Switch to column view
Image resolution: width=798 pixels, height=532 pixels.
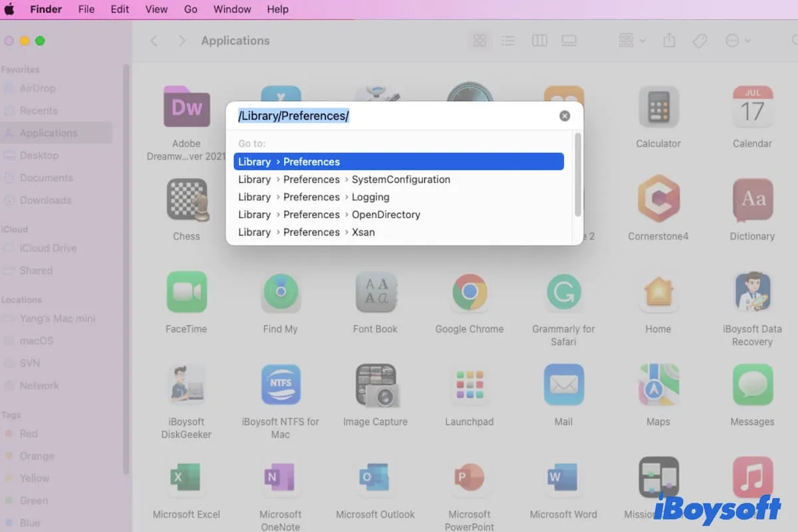coord(539,41)
